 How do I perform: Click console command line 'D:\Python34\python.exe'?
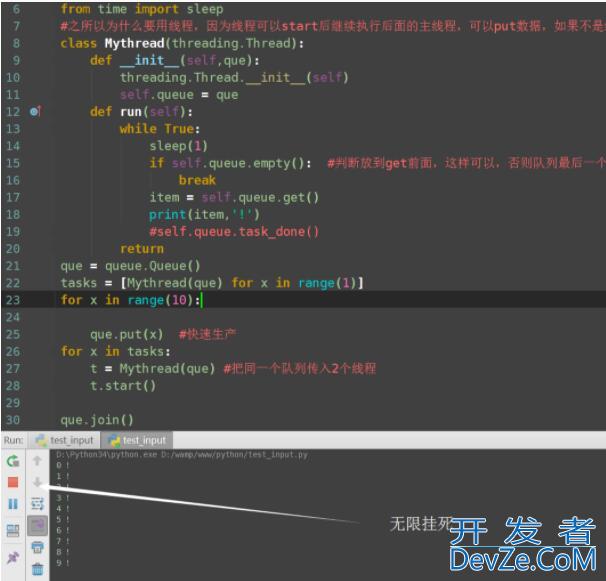[x=182, y=455]
